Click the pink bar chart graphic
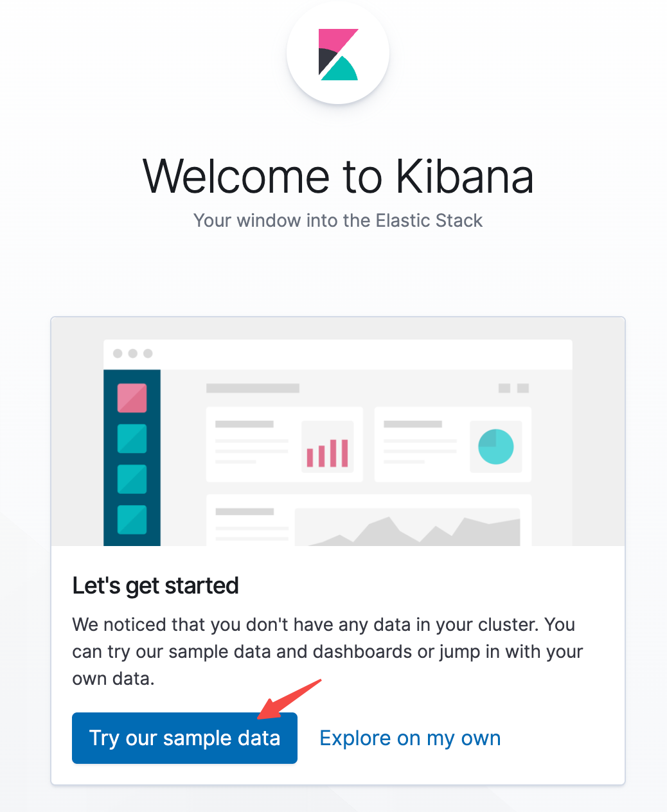This screenshot has width=667, height=812. [328, 452]
